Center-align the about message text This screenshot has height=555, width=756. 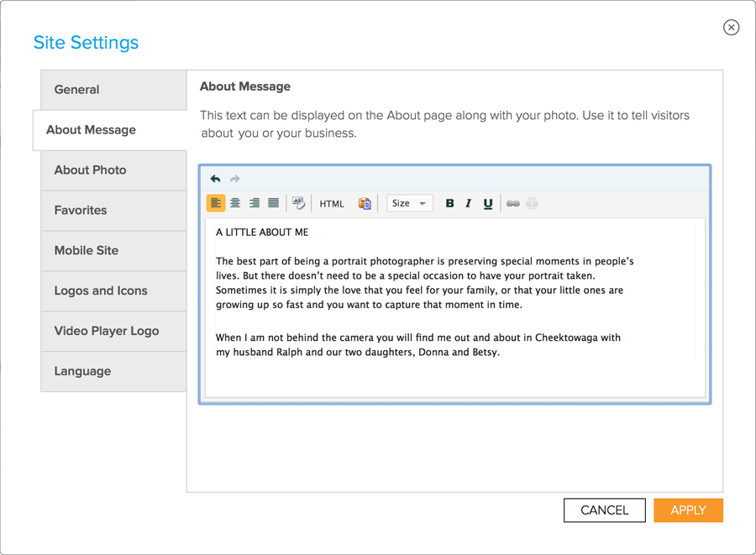pos(235,203)
